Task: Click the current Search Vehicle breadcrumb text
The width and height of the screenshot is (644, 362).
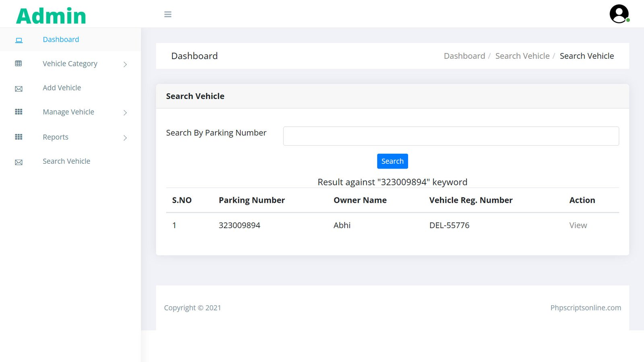Action: (587, 56)
